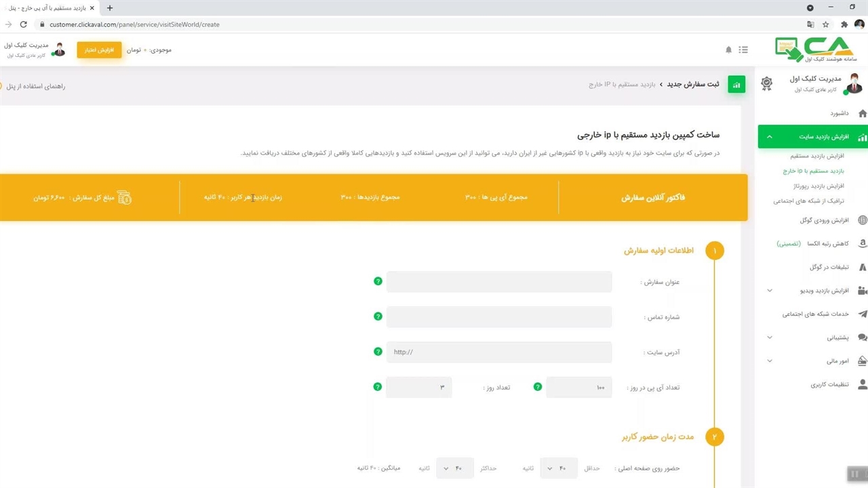Open داشبورد in the sidebar

tap(839, 113)
